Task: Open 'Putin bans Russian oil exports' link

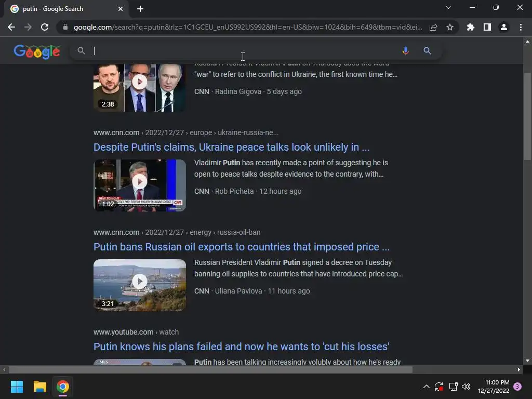Action: click(241, 247)
